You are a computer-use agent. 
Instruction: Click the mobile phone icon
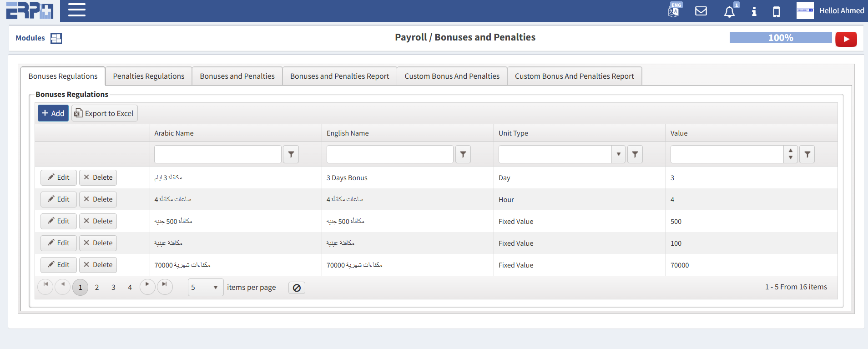pyautogui.click(x=777, y=11)
